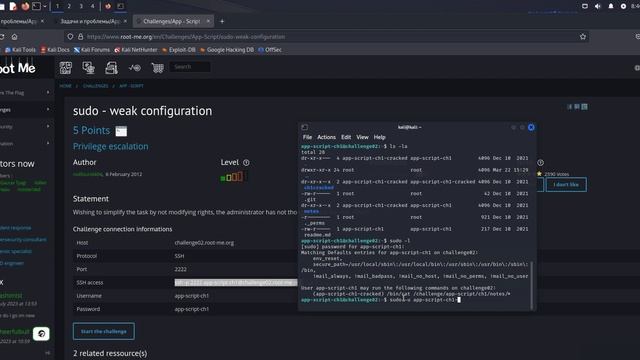Reload the current page
The image size is (640, 360).
[2, 37]
